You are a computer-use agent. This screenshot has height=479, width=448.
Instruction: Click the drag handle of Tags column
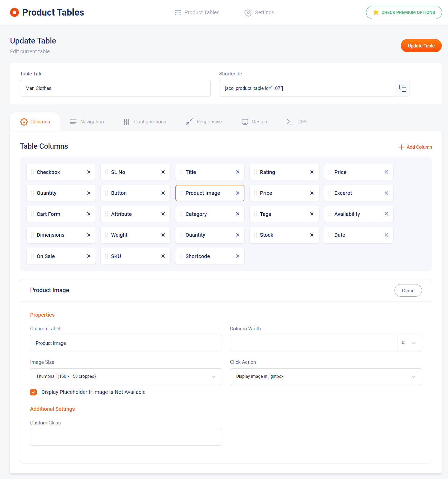click(255, 214)
